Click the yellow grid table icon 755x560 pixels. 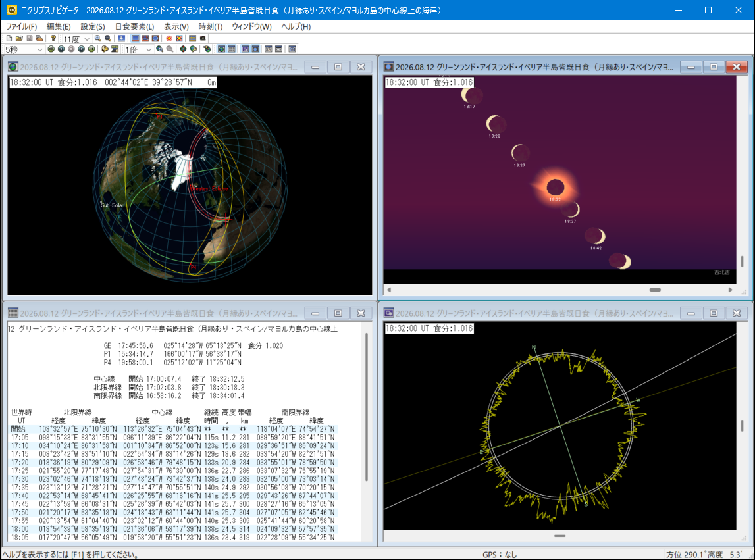pos(192,39)
